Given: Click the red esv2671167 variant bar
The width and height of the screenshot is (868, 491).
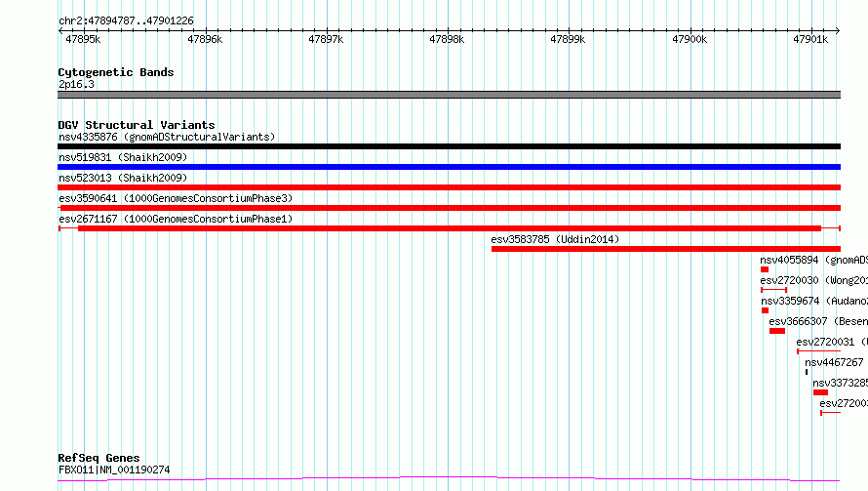Looking at the screenshot, I should (x=450, y=228).
